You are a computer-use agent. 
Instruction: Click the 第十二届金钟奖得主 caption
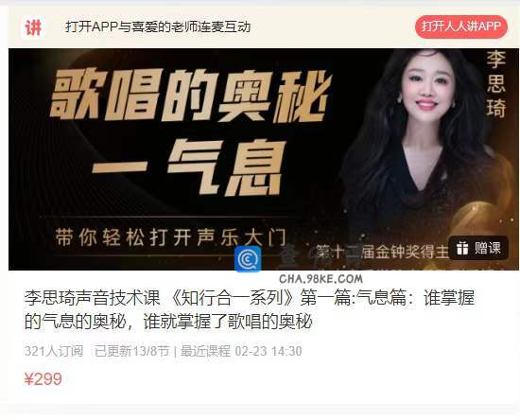382,253
